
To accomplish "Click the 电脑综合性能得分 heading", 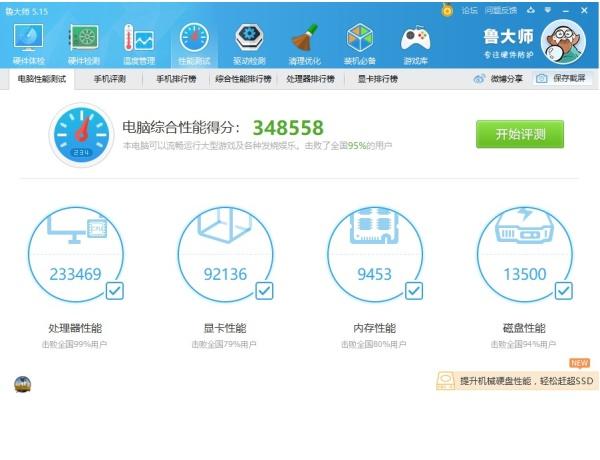I will 181,127.
